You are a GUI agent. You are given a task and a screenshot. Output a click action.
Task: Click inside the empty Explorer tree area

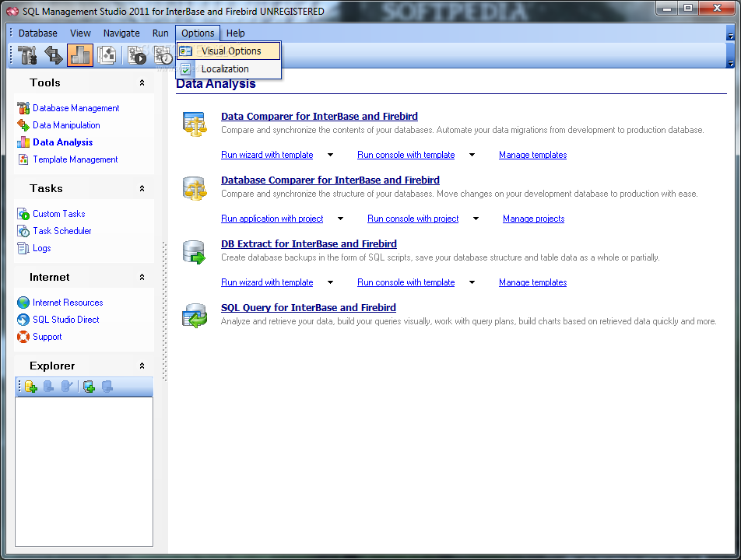tap(84, 471)
